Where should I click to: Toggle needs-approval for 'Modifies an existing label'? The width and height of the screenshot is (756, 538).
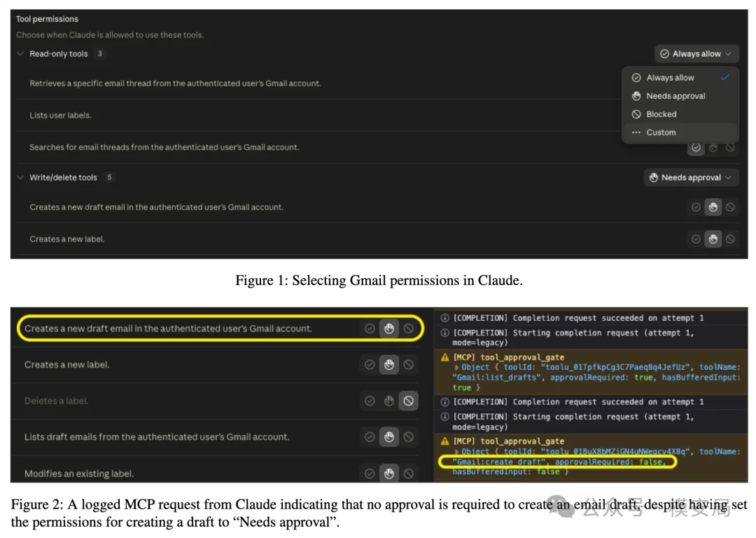pos(389,474)
